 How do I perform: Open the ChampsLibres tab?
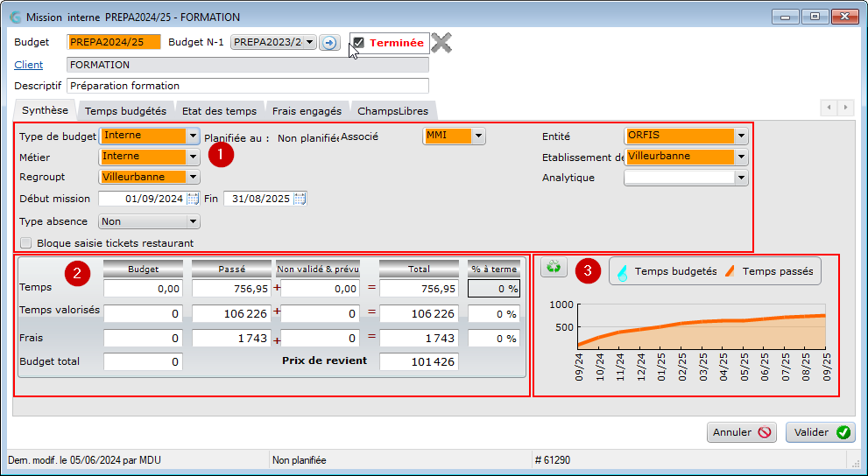pos(393,111)
